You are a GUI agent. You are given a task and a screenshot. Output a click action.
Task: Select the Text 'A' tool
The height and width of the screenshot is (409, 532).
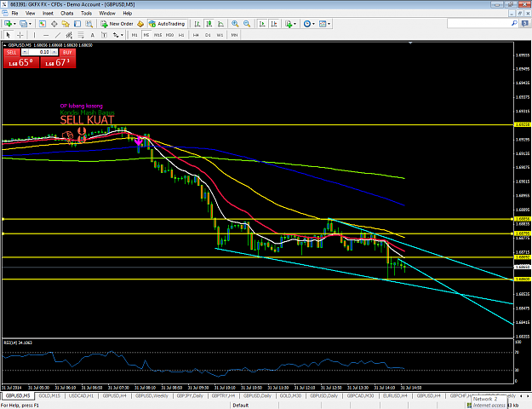coord(92,35)
